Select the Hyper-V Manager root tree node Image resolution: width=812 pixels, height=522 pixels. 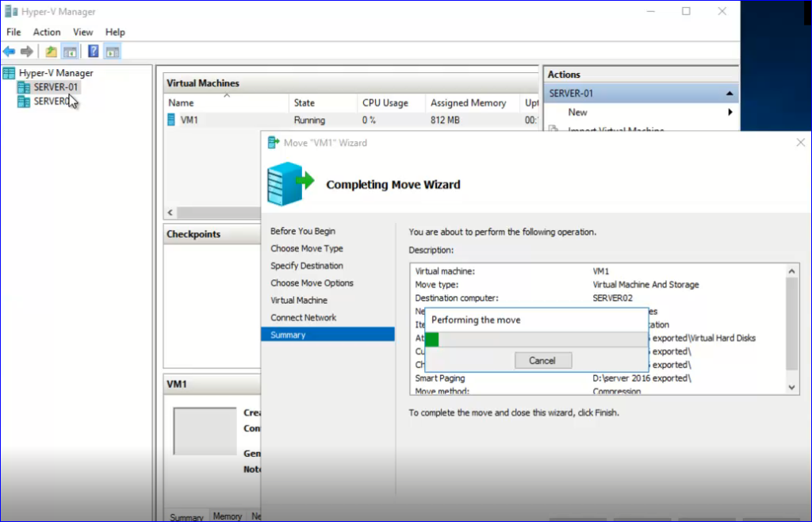pyautogui.click(x=56, y=73)
